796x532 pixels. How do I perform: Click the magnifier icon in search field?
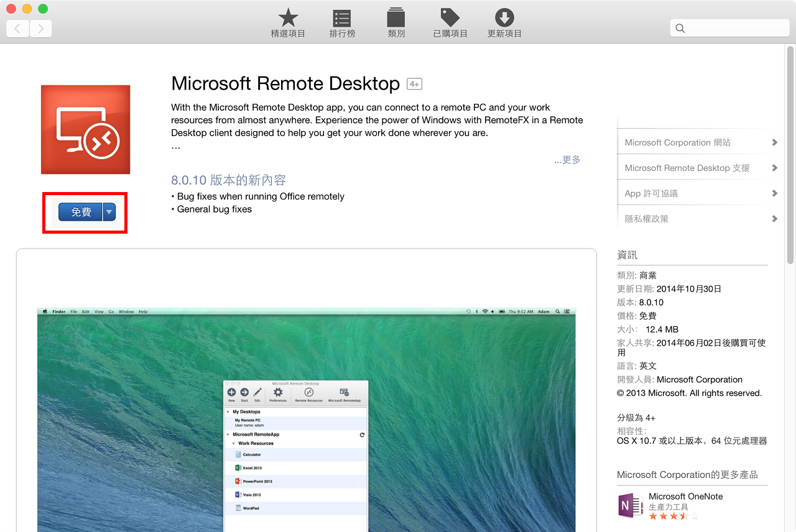pyautogui.click(x=680, y=28)
